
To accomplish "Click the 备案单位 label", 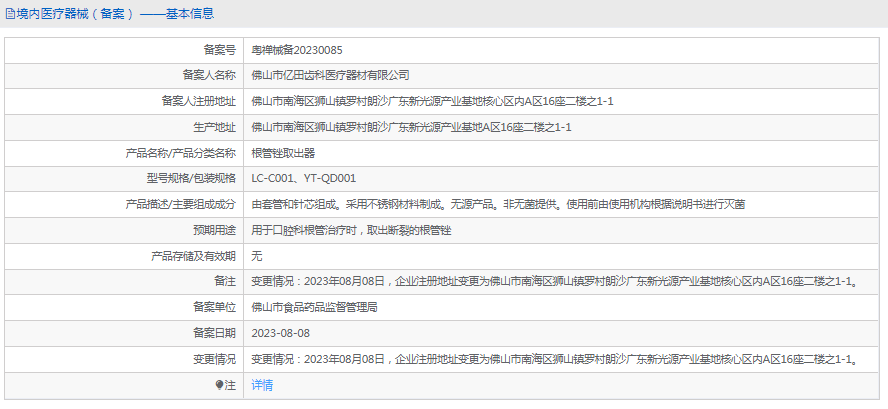I will coord(214,308).
